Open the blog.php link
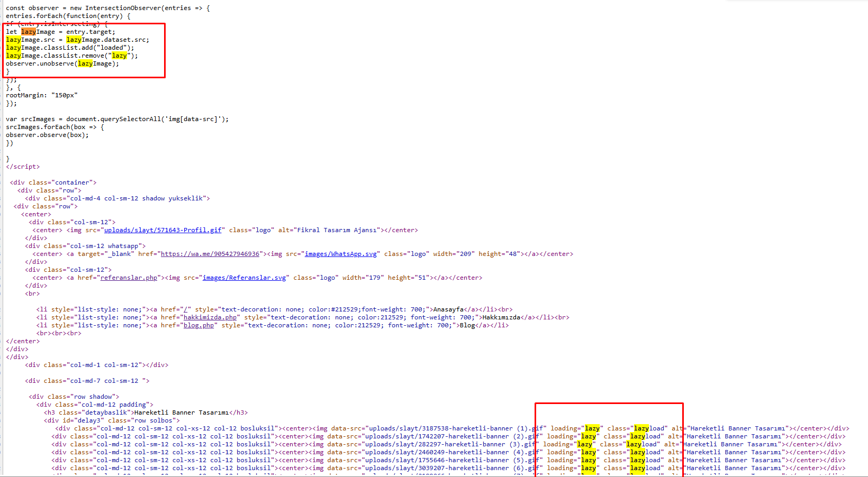 click(x=198, y=325)
